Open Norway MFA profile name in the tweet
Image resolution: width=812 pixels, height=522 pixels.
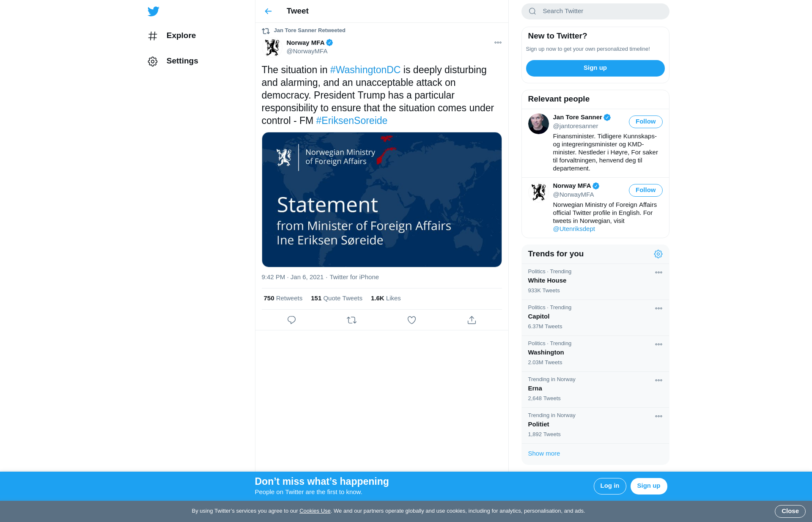coord(305,43)
